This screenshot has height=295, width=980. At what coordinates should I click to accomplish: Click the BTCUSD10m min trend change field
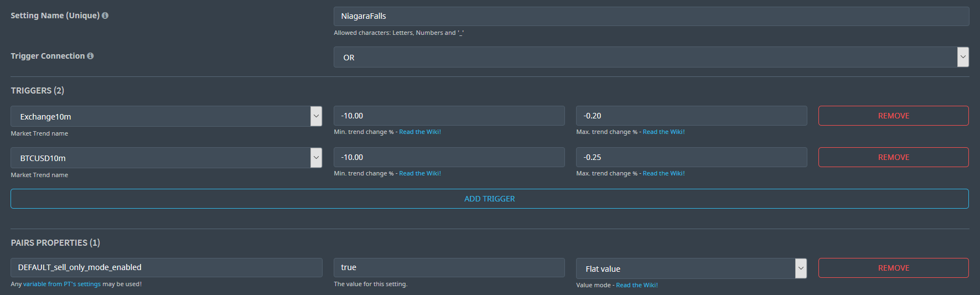click(x=449, y=157)
